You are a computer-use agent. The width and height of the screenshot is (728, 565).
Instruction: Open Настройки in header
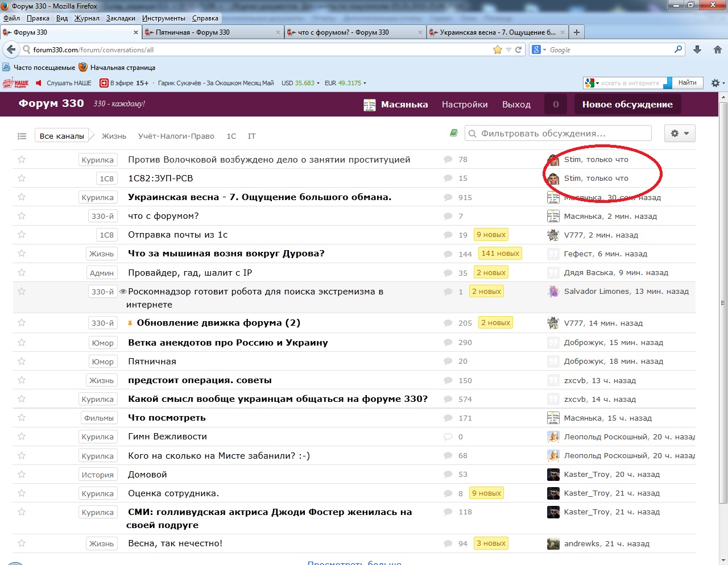pyautogui.click(x=465, y=105)
